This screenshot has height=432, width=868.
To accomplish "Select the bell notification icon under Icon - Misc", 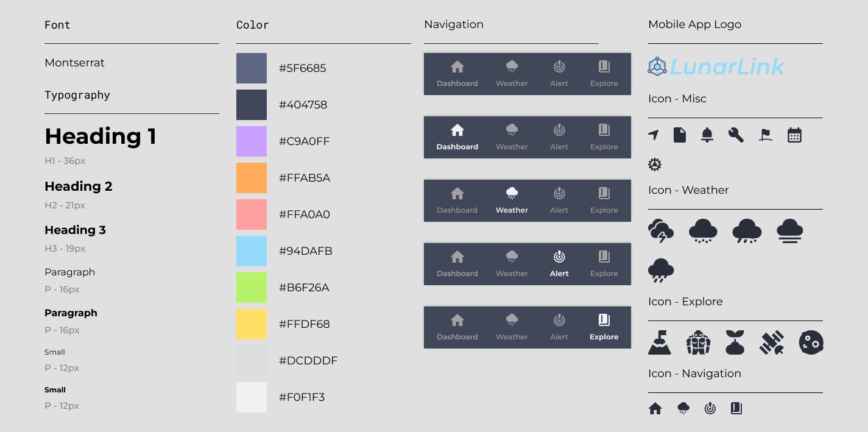I will point(707,135).
